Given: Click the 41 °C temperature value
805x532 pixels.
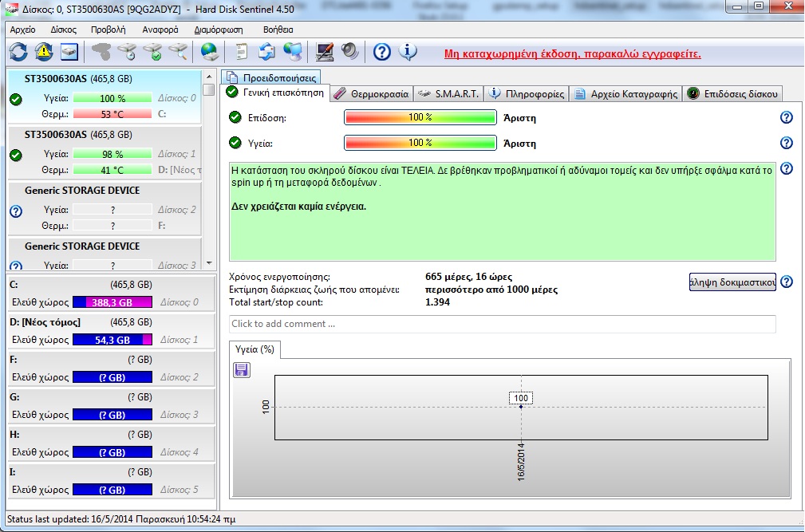Looking at the screenshot, I should point(112,170).
